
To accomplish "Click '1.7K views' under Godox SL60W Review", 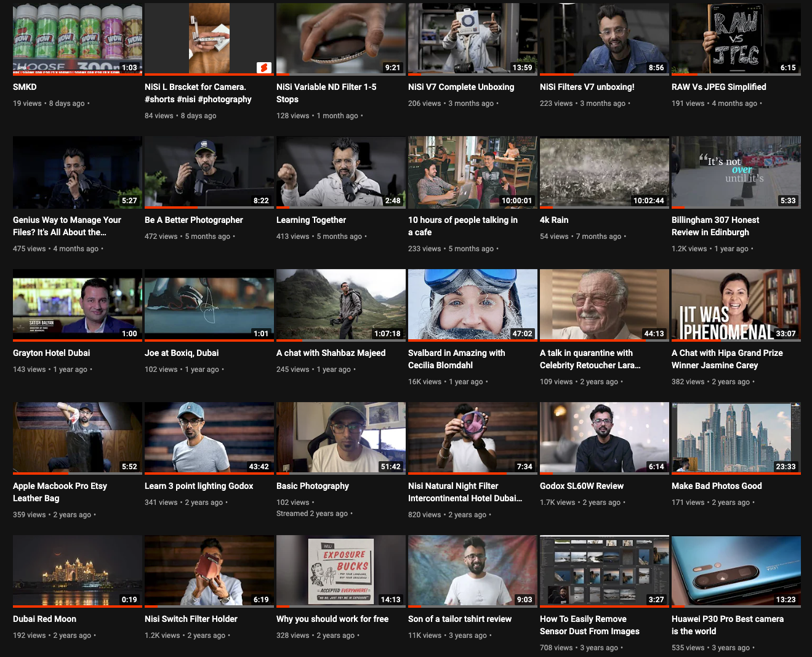I will tap(557, 502).
